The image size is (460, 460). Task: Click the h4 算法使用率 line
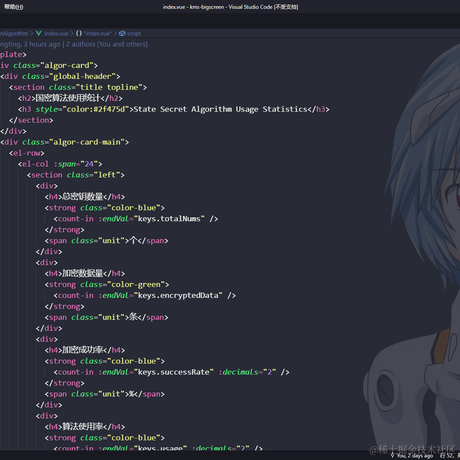click(85, 427)
